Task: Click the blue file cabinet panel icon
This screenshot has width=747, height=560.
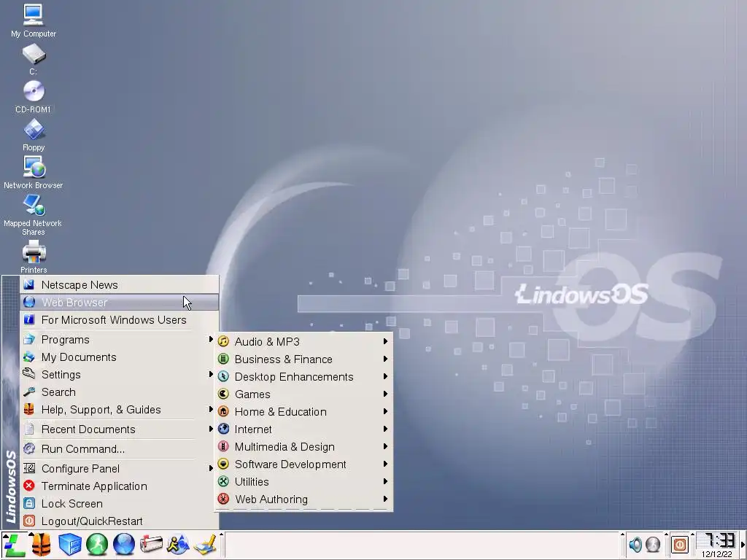Action: point(69,545)
